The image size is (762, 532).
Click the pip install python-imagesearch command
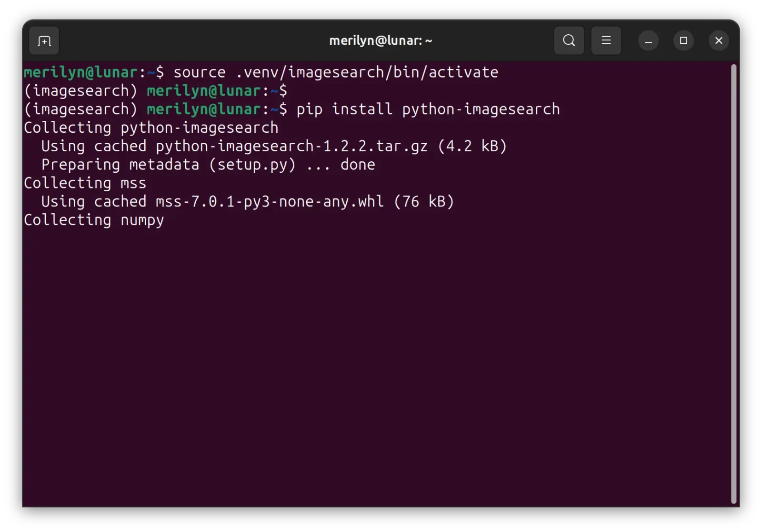[428, 109]
